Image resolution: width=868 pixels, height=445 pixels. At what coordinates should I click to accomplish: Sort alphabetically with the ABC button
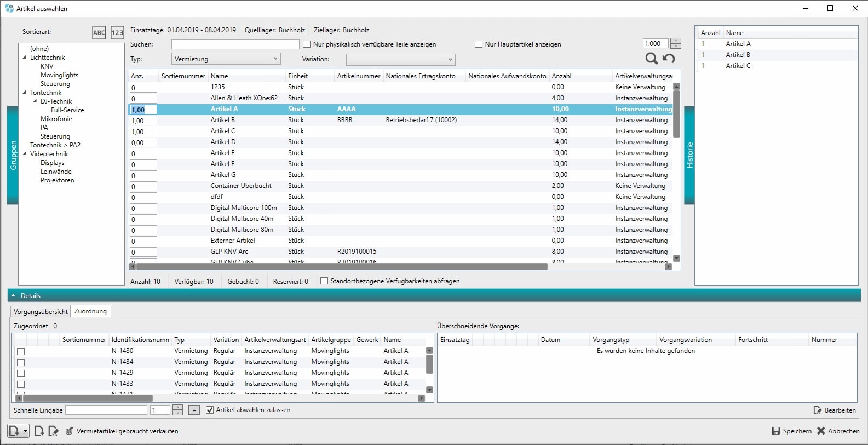(99, 32)
